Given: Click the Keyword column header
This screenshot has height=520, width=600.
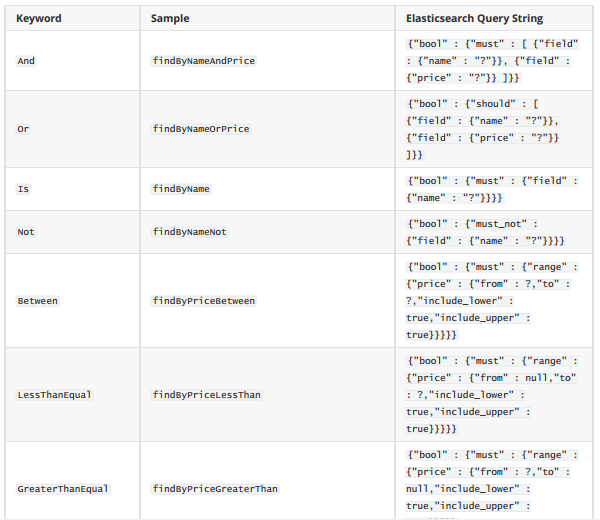Looking at the screenshot, I should pos(39,19).
